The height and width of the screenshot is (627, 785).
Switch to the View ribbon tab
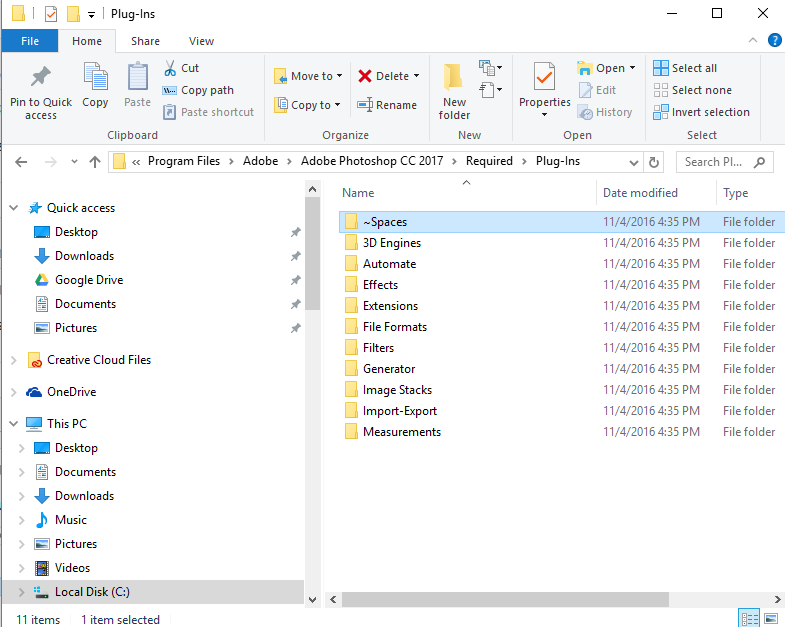(201, 41)
